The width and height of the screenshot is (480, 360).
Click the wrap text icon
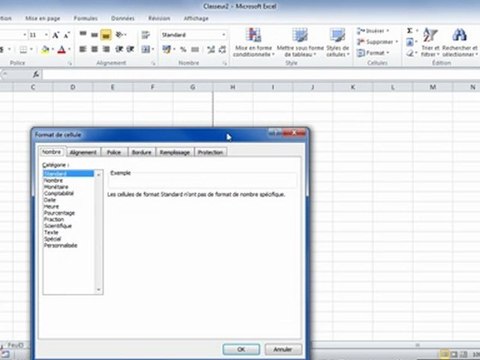[x=145, y=35]
